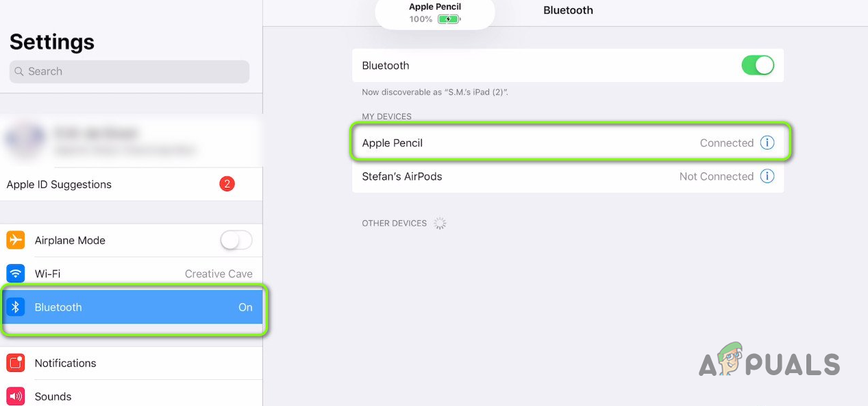Tap the Airplane Mode orange icon
Image resolution: width=868 pixels, height=406 pixels.
[x=15, y=240]
